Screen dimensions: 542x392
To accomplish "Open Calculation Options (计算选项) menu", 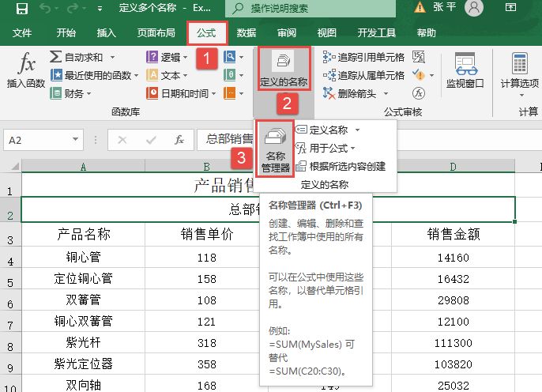I will pos(519,71).
